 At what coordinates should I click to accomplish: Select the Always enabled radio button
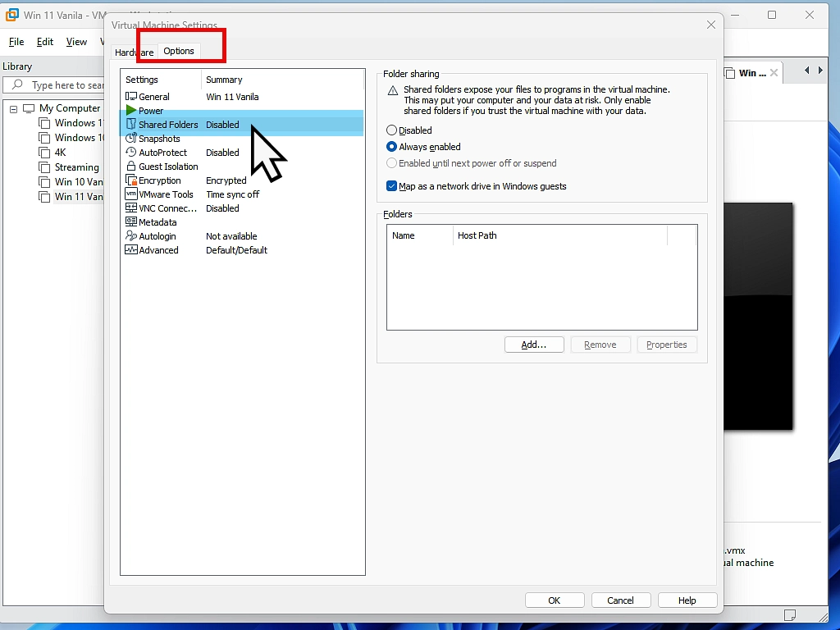coord(391,147)
